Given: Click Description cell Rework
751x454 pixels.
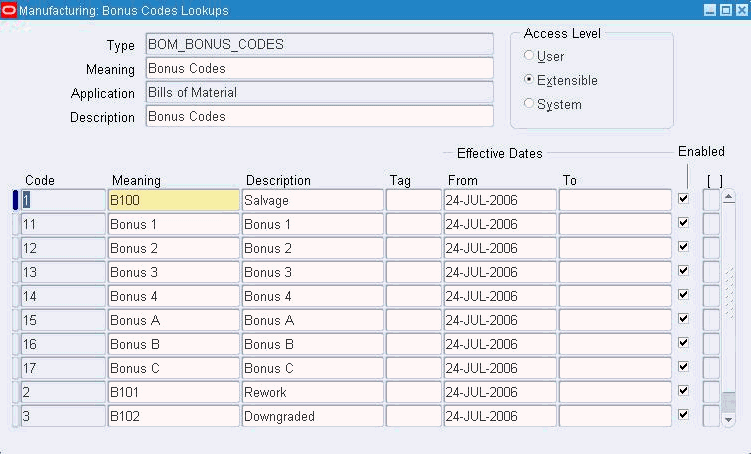Looking at the screenshot, I should [313, 392].
